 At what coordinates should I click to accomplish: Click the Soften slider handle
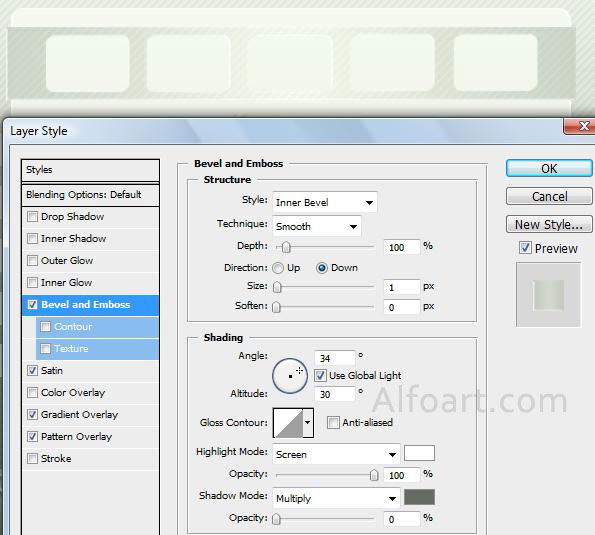[x=277, y=307]
